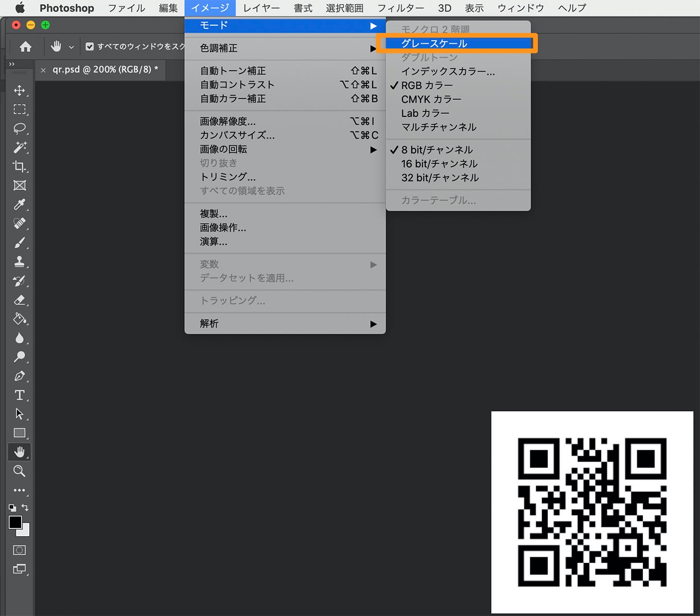Change the screen mode icon

click(20, 569)
